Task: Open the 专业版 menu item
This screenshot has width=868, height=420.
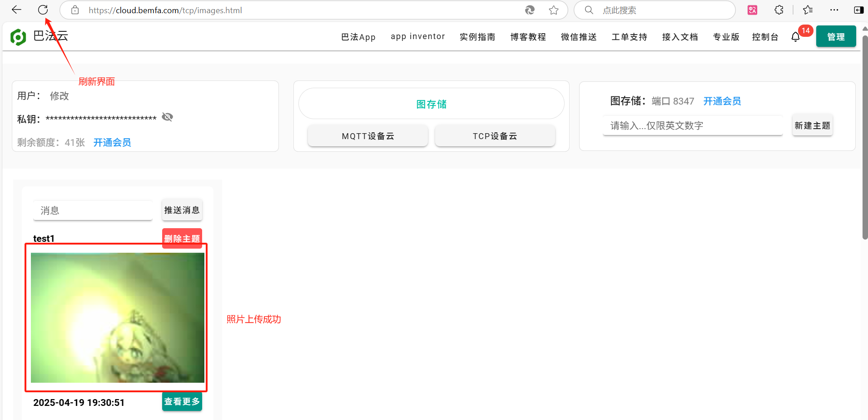Action: 726,37
